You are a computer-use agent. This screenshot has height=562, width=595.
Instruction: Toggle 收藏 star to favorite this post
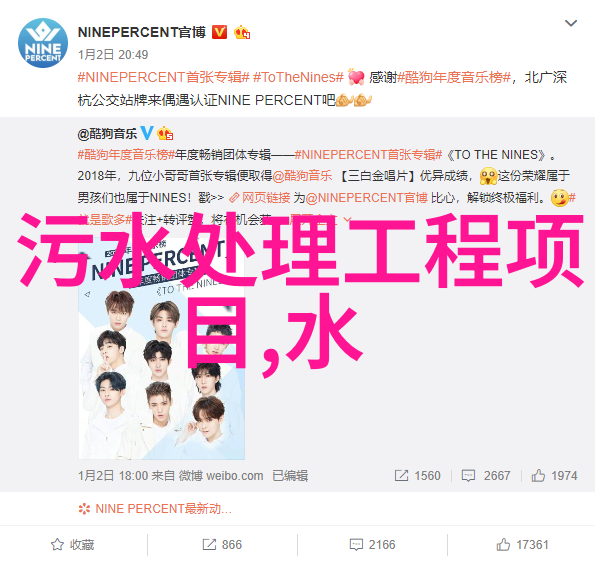[73, 545]
